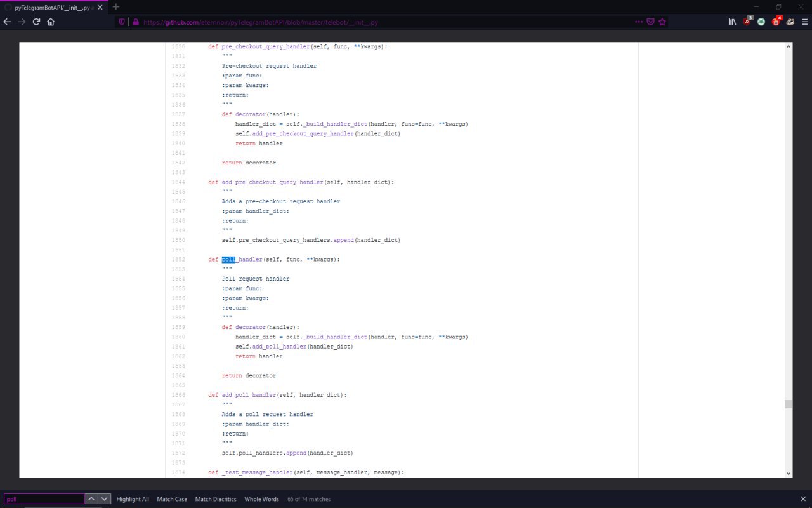Open a new browser tab
This screenshot has height=508, width=812.
coord(116,7)
